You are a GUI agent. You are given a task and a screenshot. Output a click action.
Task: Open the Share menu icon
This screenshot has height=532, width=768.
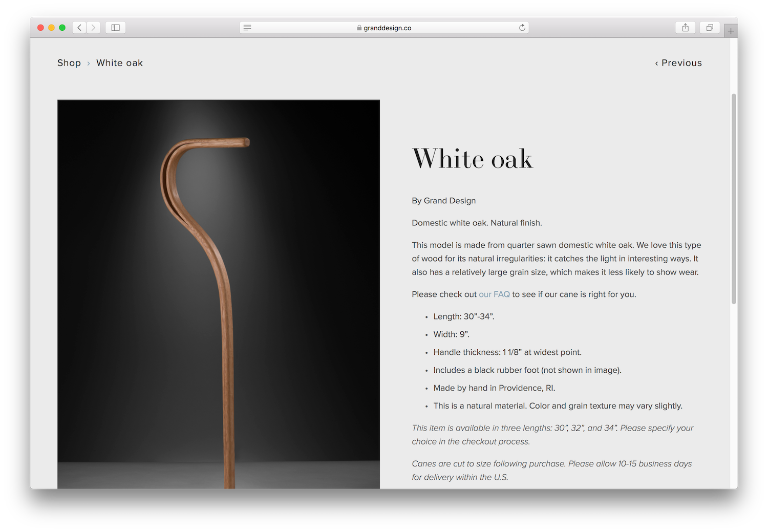(685, 28)
